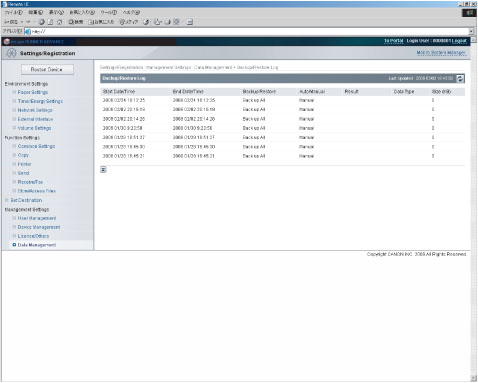The image size is (478, 383).
Task: Click the Log out link in header
Action: pyautogui.click(x=459, y=41)
